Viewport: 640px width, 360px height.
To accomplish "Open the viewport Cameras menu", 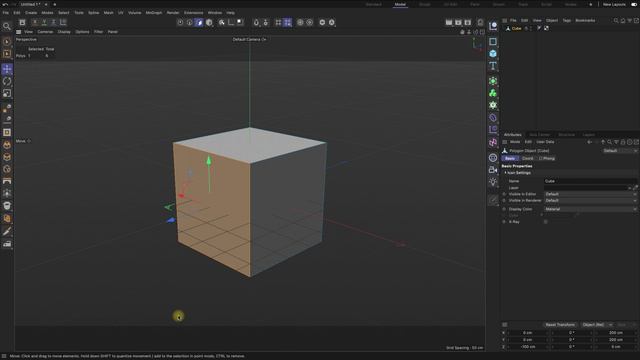I will (45, 32).
